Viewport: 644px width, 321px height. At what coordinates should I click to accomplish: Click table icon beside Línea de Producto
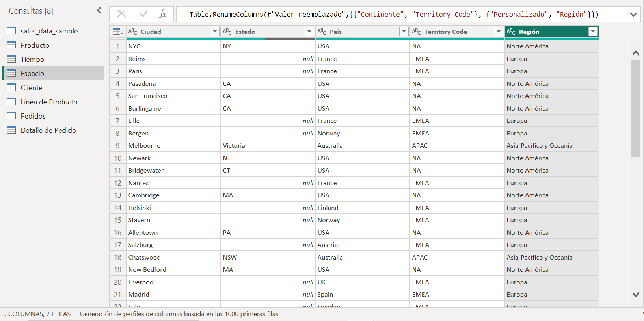pyautogui.click(x=12, y=102)
